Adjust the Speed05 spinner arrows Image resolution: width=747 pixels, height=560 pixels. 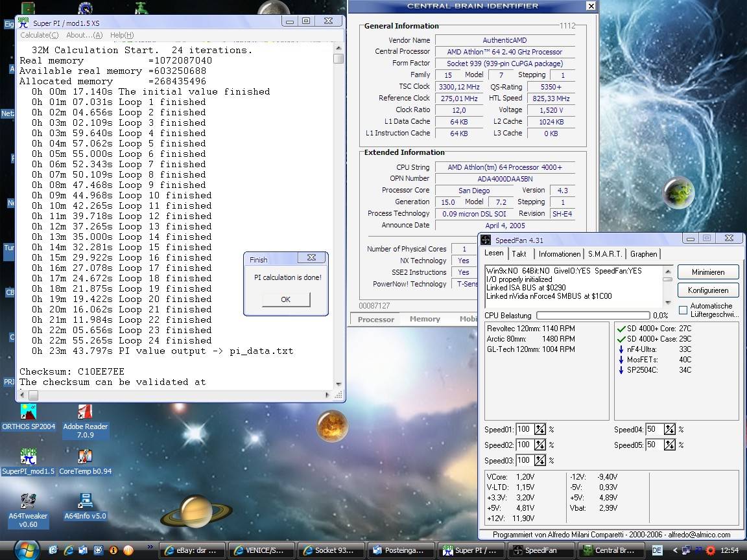(x=669, y=445)
